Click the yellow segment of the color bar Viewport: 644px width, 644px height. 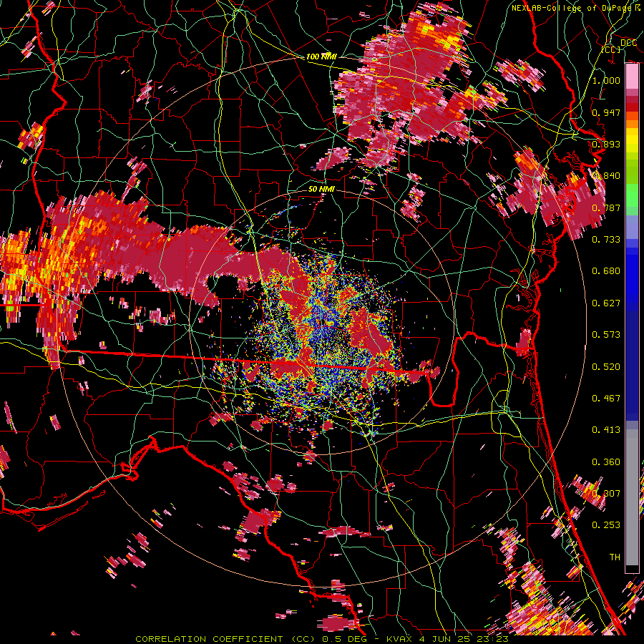(x=632, y=141)
